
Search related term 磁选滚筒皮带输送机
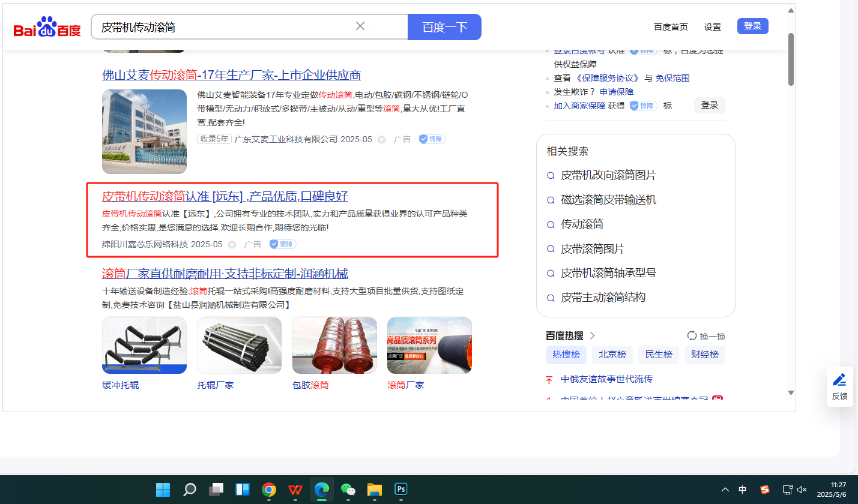(x=608, y=200)
